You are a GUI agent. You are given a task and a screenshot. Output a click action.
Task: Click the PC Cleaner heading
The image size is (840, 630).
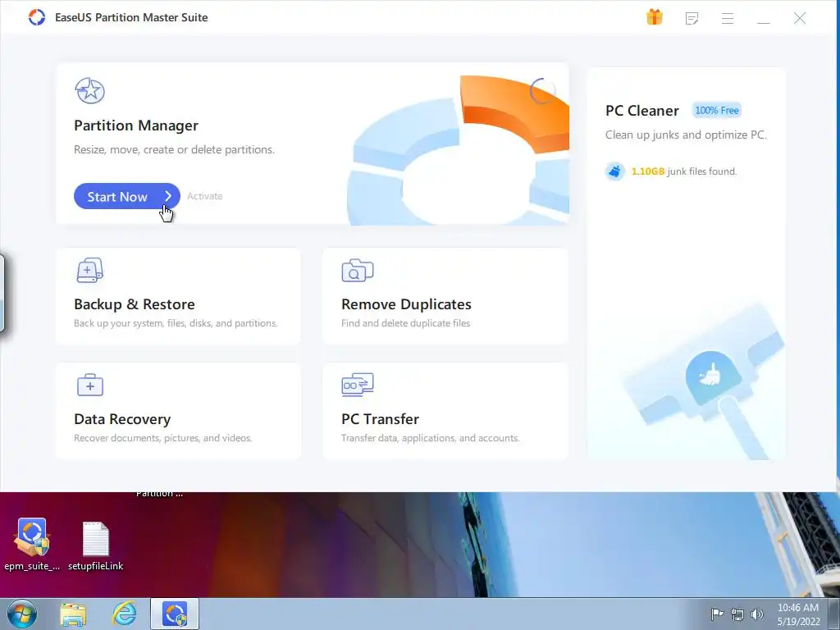641,111
